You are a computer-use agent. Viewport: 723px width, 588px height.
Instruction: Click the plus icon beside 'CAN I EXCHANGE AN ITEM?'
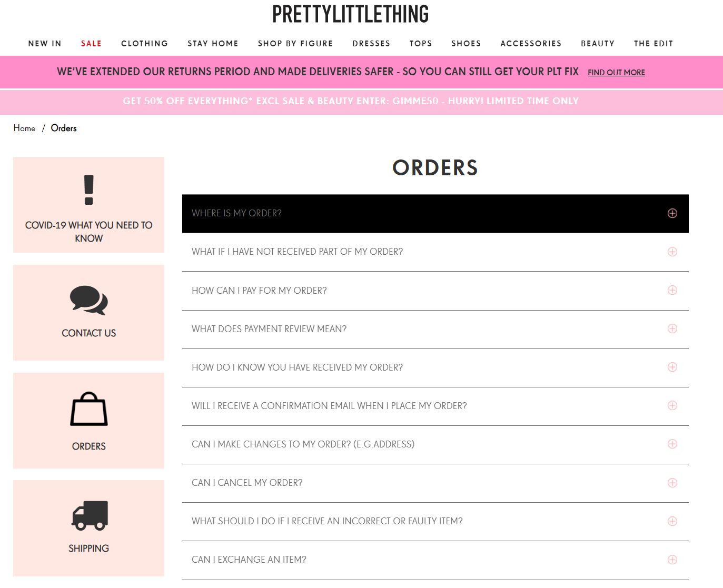(x=672, y=560)
